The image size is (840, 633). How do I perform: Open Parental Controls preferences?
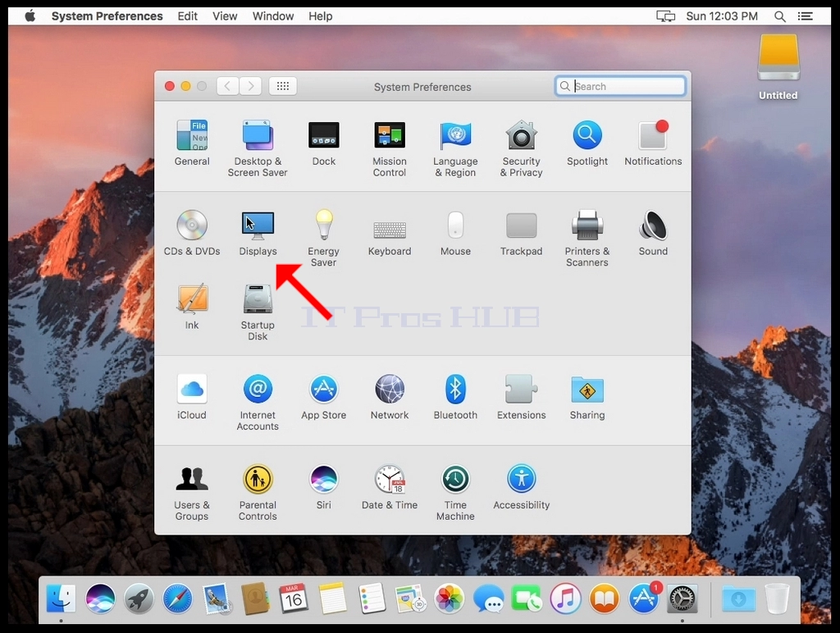(258, 479)
